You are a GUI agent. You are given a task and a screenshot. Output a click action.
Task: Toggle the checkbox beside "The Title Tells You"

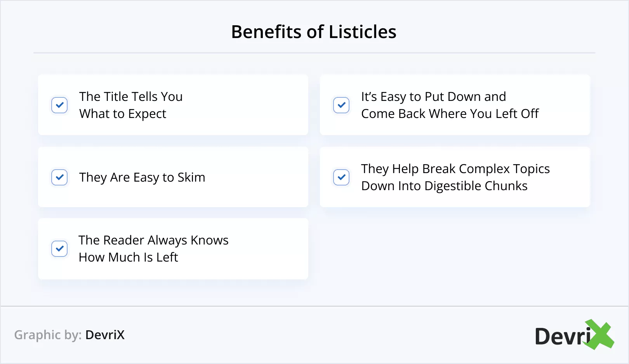(x=59, y=105)
